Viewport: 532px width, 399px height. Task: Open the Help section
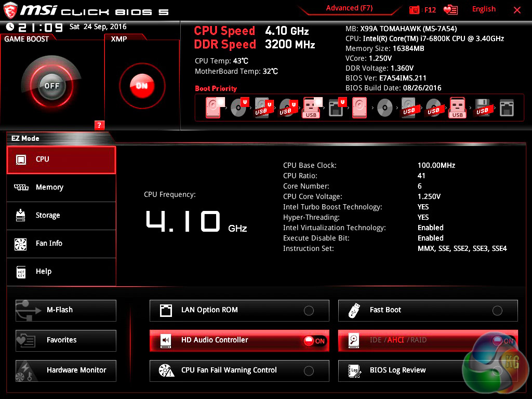tap(61, 272)
